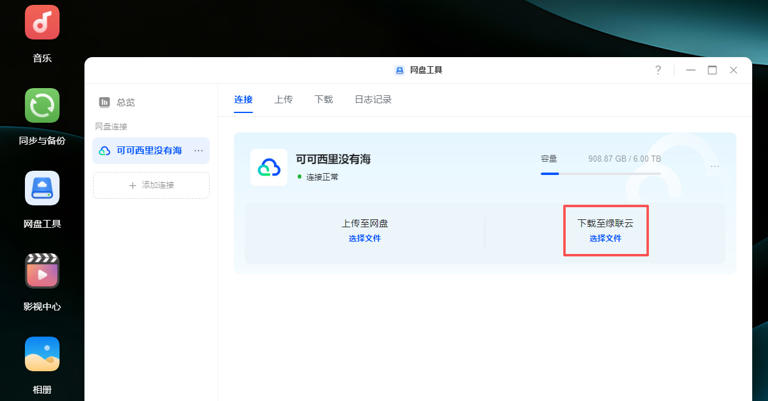Click the large cloud drive logo on the card

pyautogui.click(x=268, y=167)
